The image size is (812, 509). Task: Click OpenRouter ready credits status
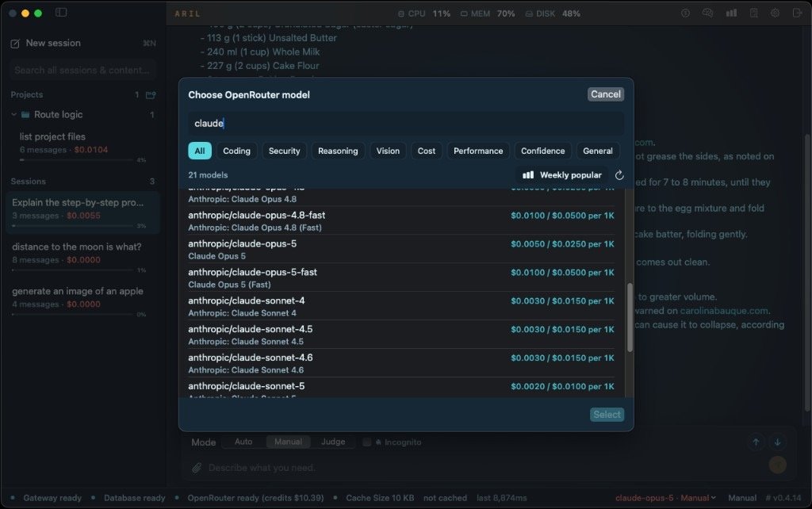pyautogui.click(x=255, y=498)
